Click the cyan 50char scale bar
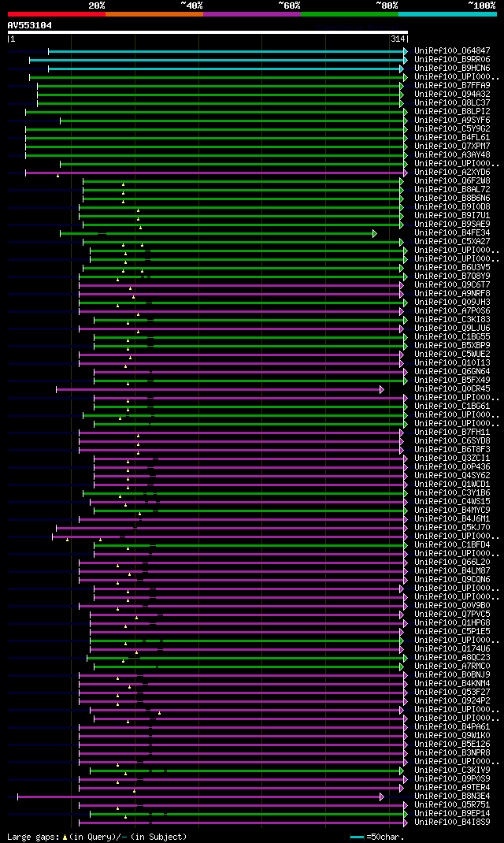Image resolution: width=504 pixels, height=843 pixels. pos(357,837)
